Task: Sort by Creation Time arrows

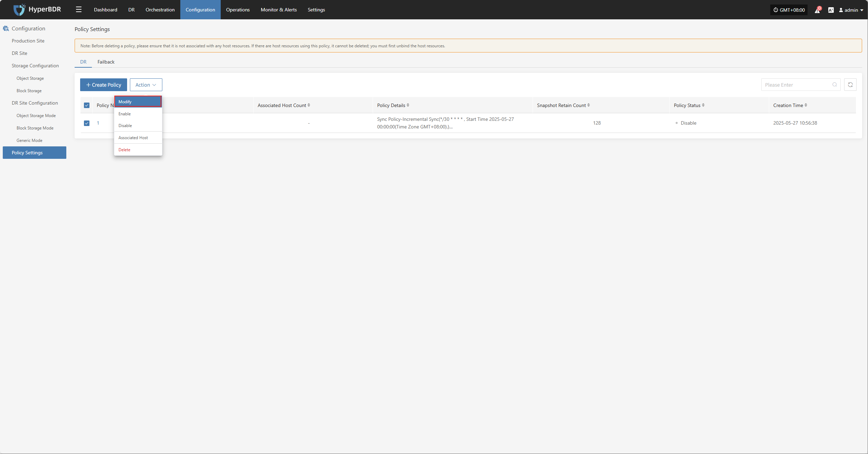Action: pos(806,105)
